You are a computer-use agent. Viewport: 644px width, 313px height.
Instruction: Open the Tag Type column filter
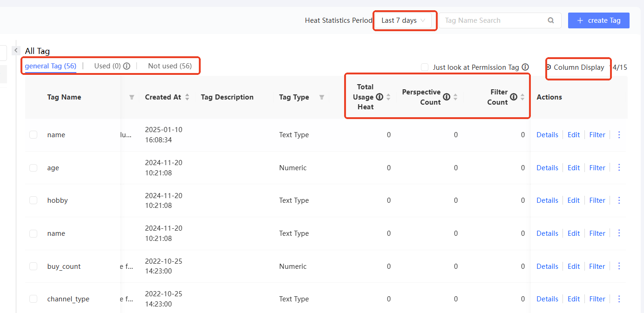pos(321,97)
